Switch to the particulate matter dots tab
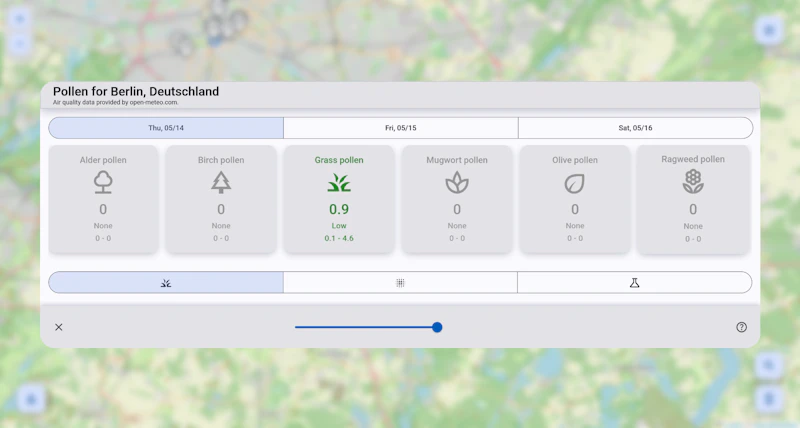This screenshot has height=428, width=800. click(401, 283)
